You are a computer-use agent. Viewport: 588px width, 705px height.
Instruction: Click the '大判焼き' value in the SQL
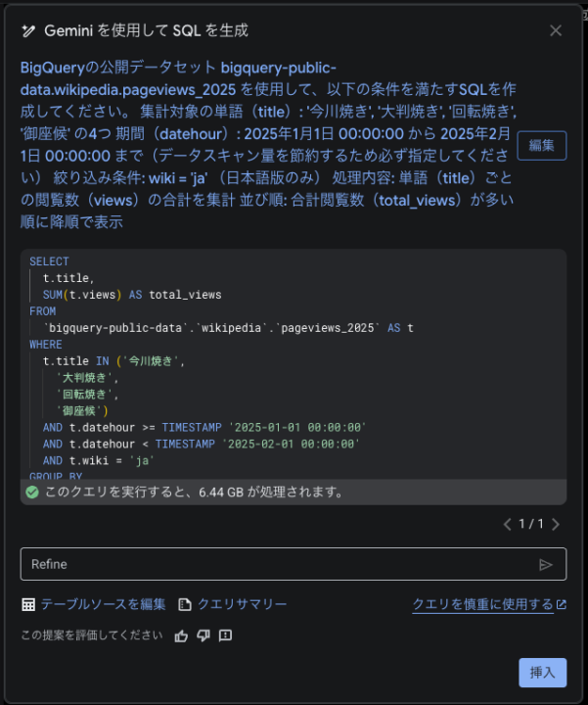(84, 378)
